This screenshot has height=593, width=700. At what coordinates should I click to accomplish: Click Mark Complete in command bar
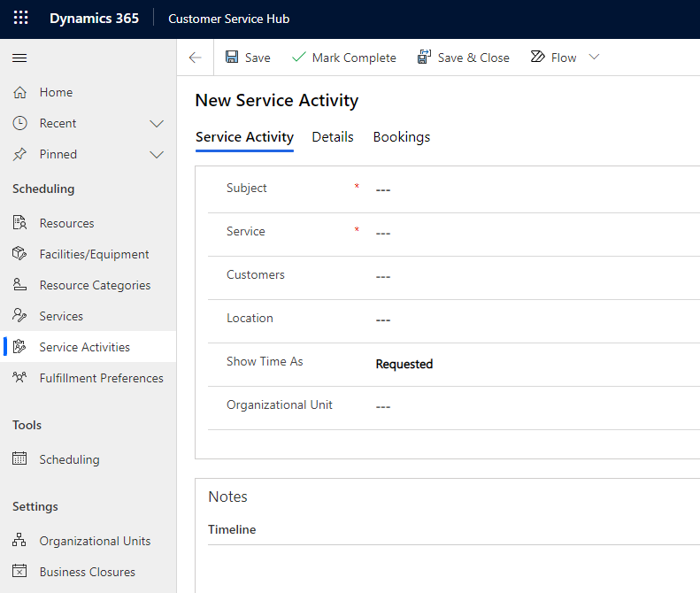click(354, 58)
